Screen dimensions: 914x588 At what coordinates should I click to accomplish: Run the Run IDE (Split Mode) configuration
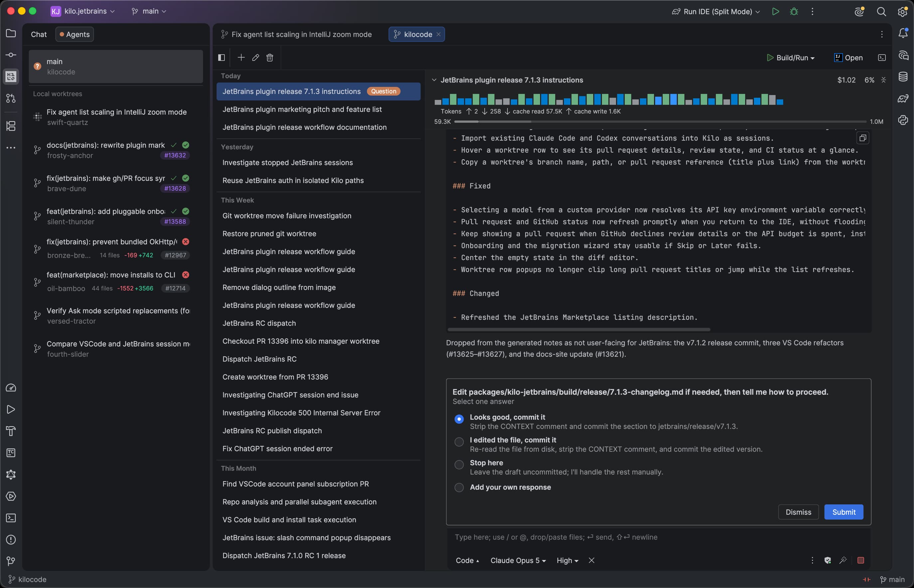click(x=775, y=11)
